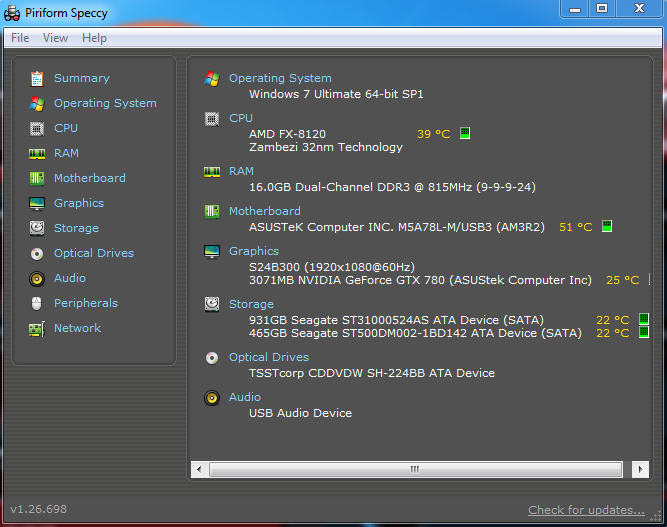Click the Motherboard icon in sidebar
The height and width of the screenshot is (527, 667).
pos(37,178)
